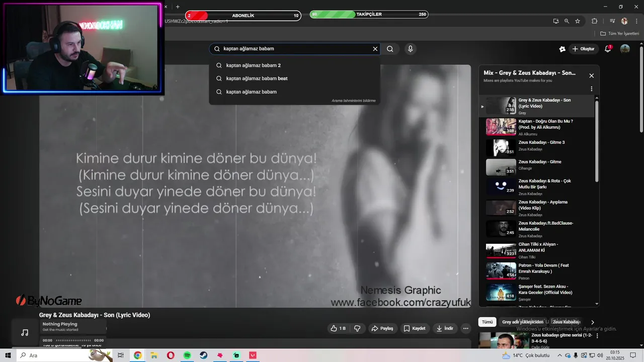Click the İndir download button

point(445,328)
